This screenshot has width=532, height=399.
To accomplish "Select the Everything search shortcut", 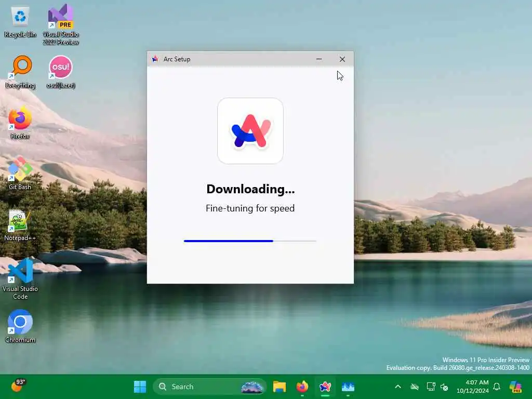I will [x=20, y=72].
